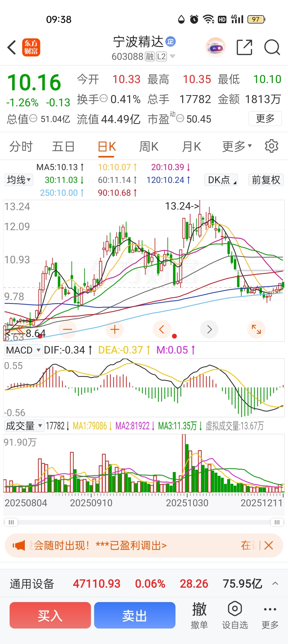The image size is (288, 644).
Task: Open the 更多 chart period dropdown
Action: (237, 146)
